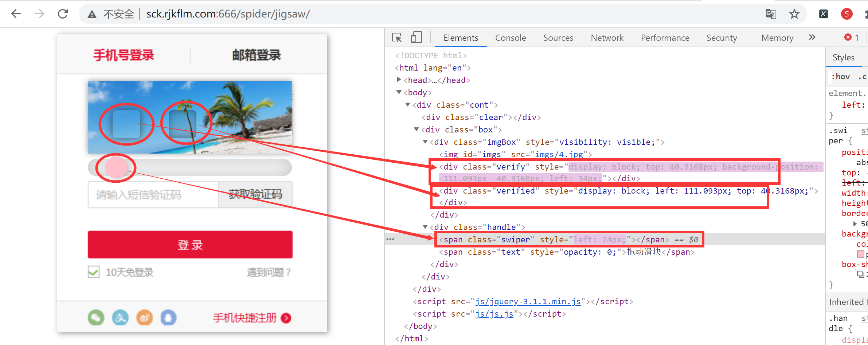Image resolution: width=868 pixels, height=345 pixels.
Task: Reload the current page
Action: pos(63,14)
